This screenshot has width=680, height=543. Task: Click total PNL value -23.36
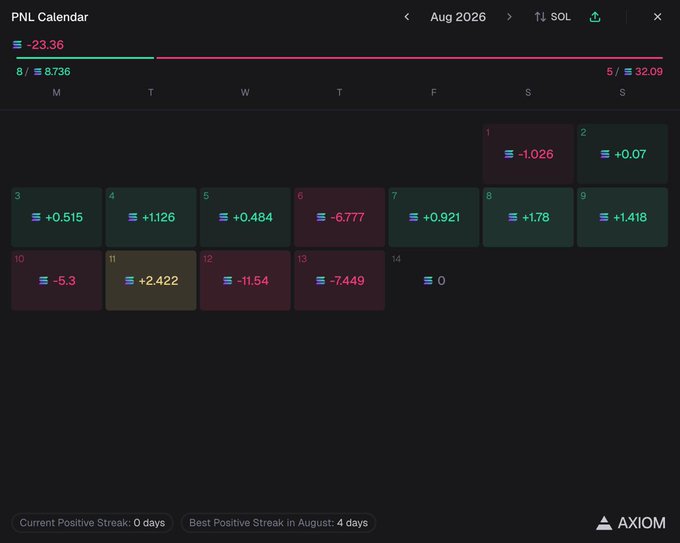[45, 45]
